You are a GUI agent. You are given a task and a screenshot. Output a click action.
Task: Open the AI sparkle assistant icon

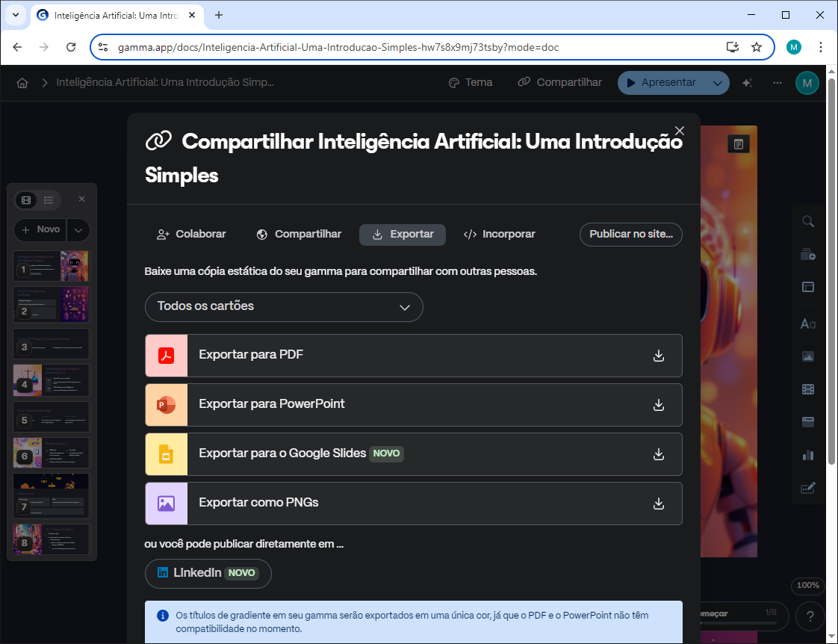tap(747, 83)
